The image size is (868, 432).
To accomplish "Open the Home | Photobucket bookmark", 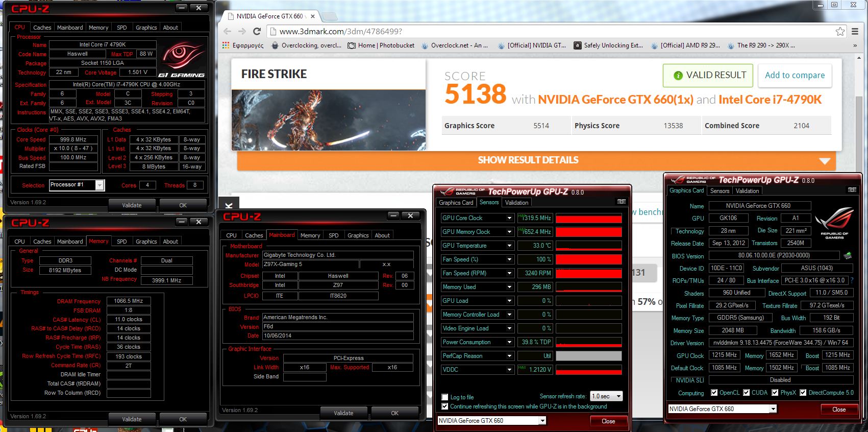I will point(381,45).
